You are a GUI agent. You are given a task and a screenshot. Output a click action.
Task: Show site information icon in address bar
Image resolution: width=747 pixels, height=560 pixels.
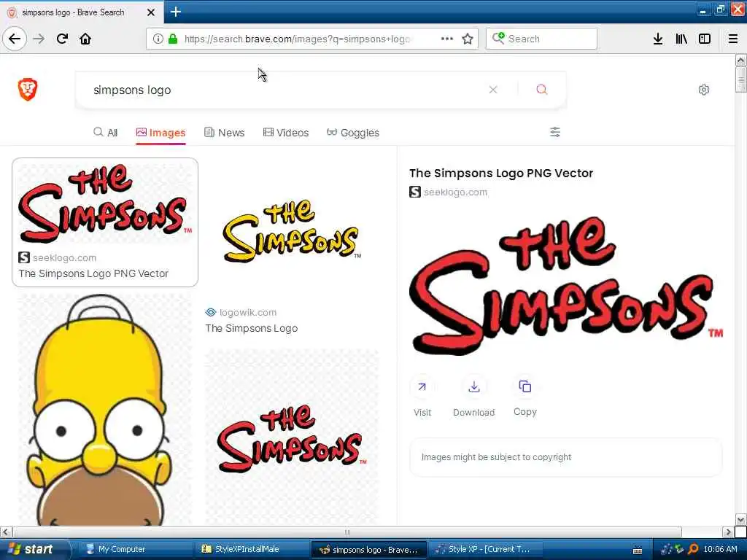click(158, 39)
